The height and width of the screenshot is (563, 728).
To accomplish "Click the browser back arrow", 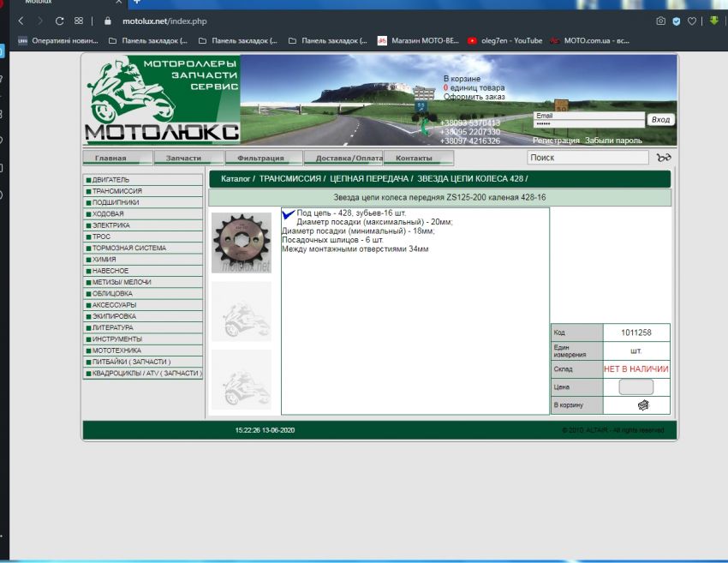I will click(21, 21).
